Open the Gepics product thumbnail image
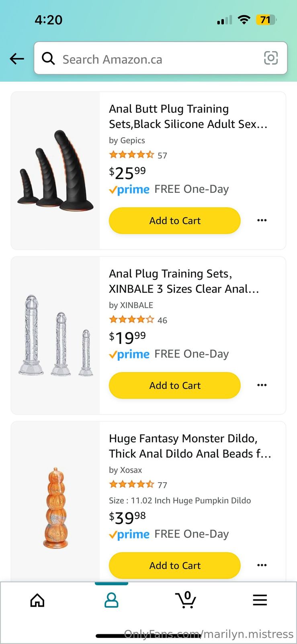The width and height of the screenshot is (297, 644). tap(55, 171)
